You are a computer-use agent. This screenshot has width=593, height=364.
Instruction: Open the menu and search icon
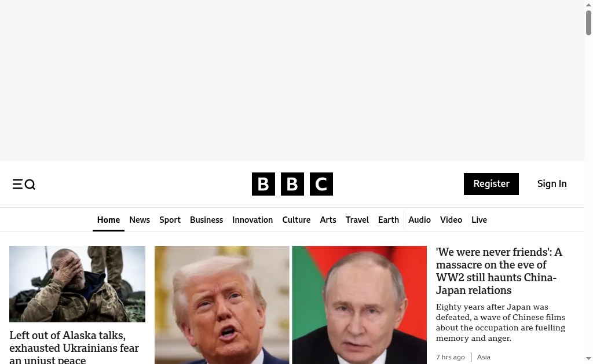(x=24, y=184)
